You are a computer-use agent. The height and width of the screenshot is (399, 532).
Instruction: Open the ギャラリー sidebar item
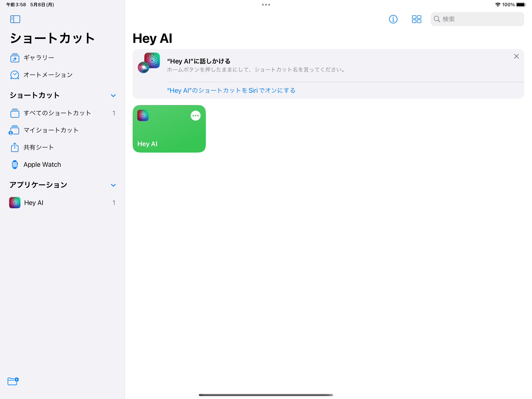[62, 58]
